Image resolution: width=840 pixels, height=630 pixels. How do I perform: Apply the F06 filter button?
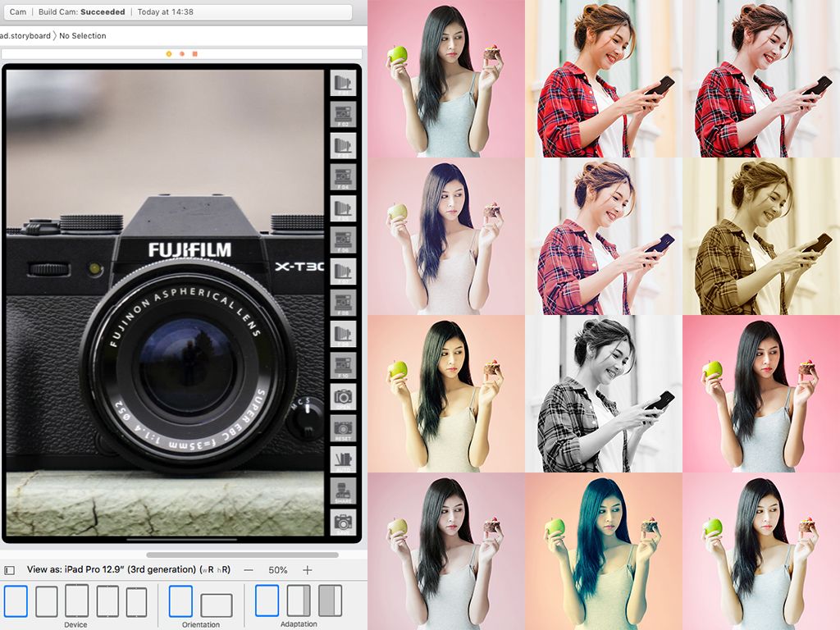point(343,240)
